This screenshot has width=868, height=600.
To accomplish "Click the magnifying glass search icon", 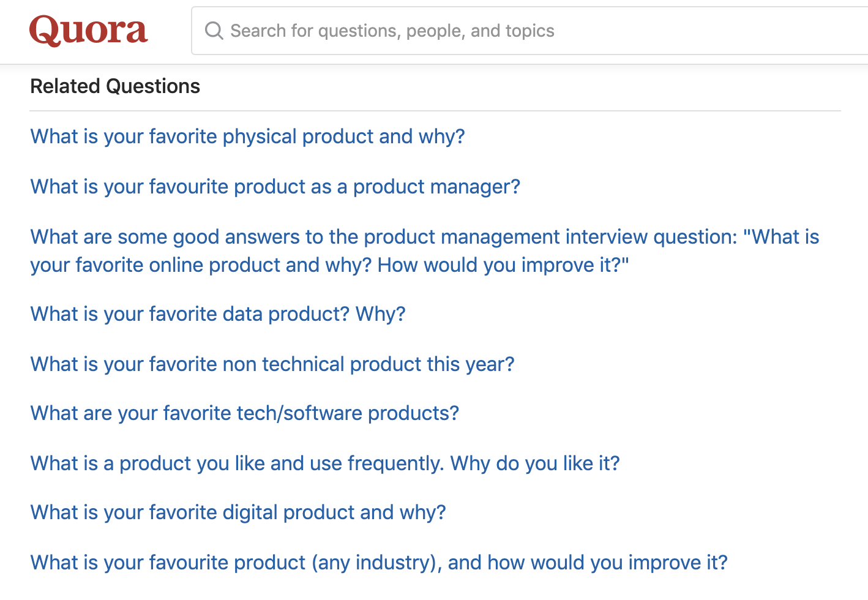I will pyautogui.click(x=214, y=31).
